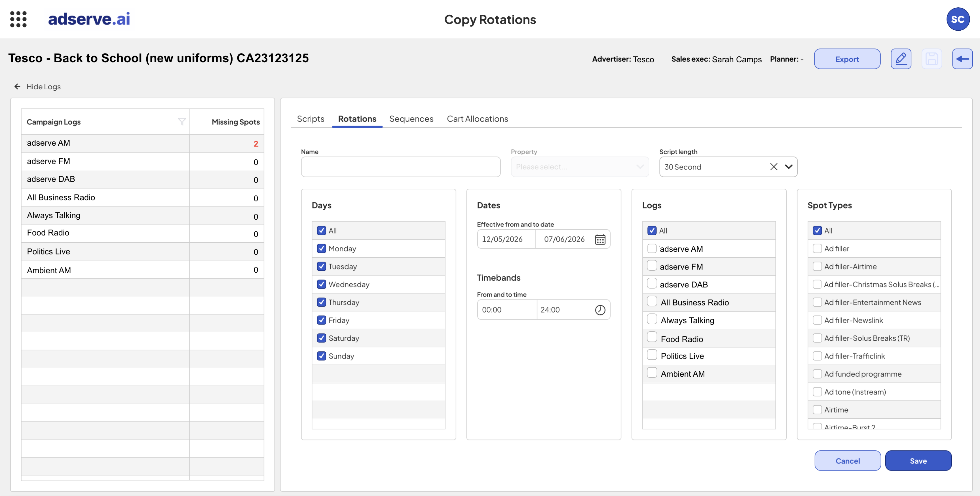Select the Rotations tab

click(x=357, y=119)
